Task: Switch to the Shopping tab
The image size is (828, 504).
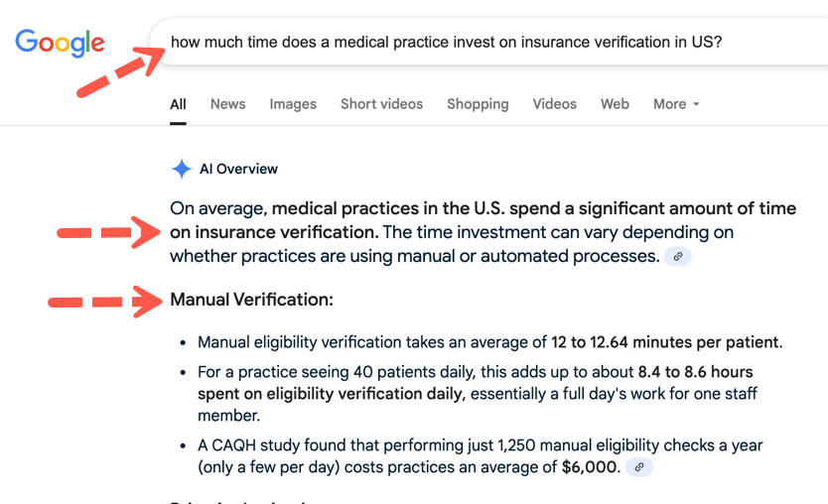Action: click(x=478, y=104)
